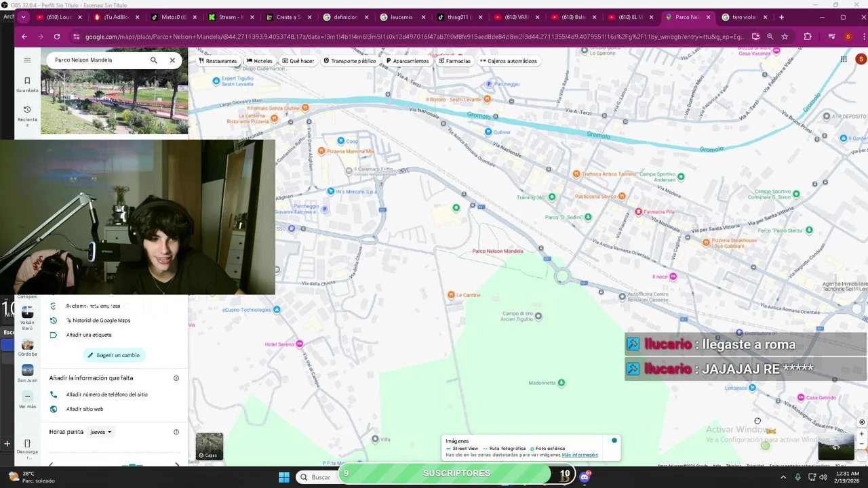Open Recientes in the Maps sidebar
The height and width of the screenshot is (488, 868).
27,117
